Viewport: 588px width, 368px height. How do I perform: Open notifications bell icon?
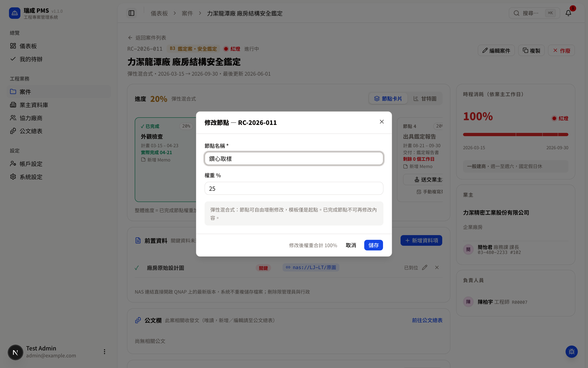coord(568,13)
